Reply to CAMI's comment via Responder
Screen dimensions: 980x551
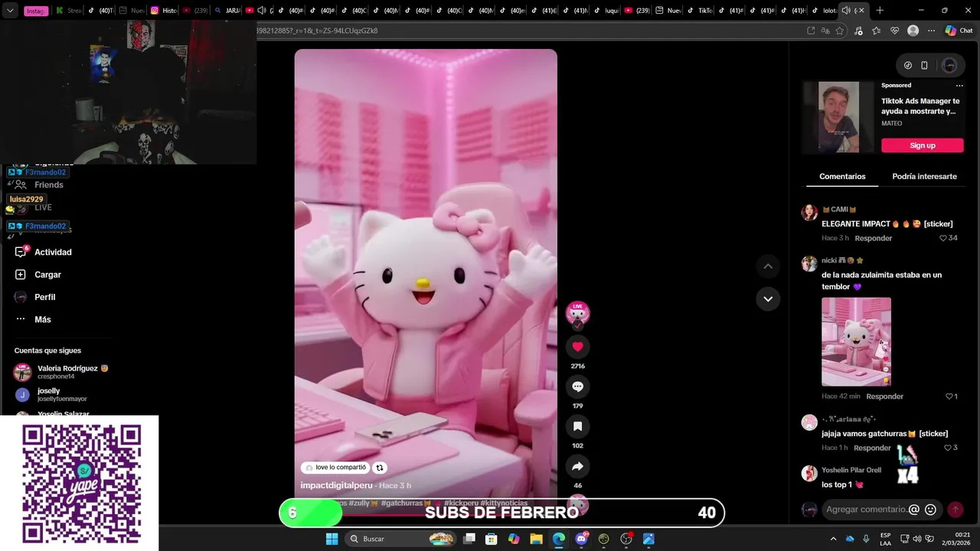tap(874, 238)
